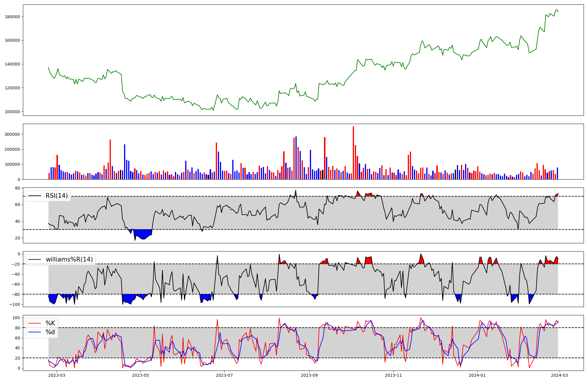
Task: Click the 80 tick on RSI axis
Action: coord(17,188)
